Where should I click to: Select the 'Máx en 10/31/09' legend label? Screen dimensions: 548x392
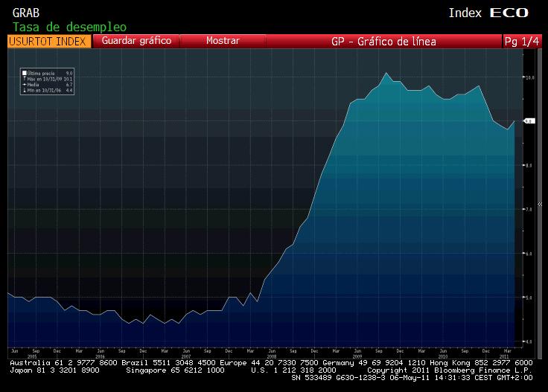click(x=45, y=80)
